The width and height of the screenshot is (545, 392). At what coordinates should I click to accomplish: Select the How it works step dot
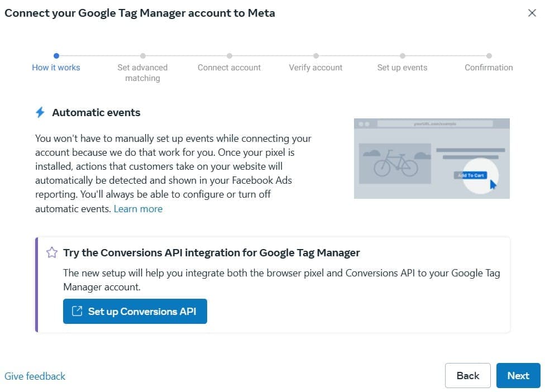click(56, 56)
